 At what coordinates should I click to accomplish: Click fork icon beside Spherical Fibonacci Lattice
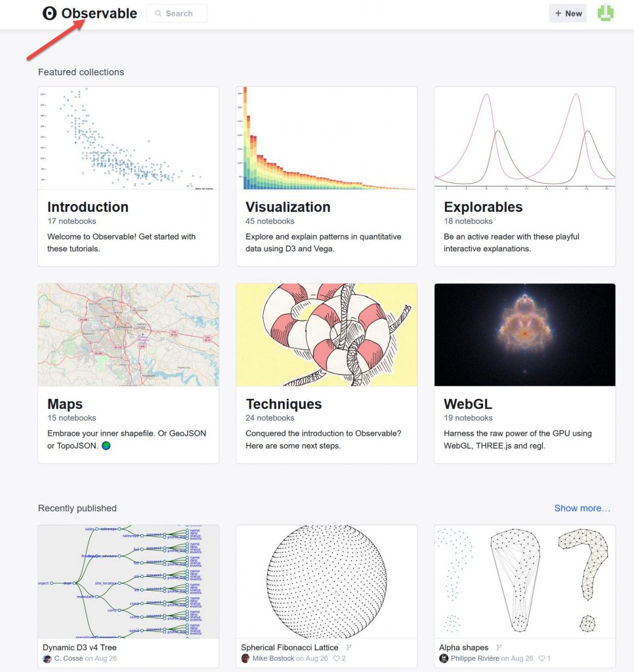[x=349, y=648]
